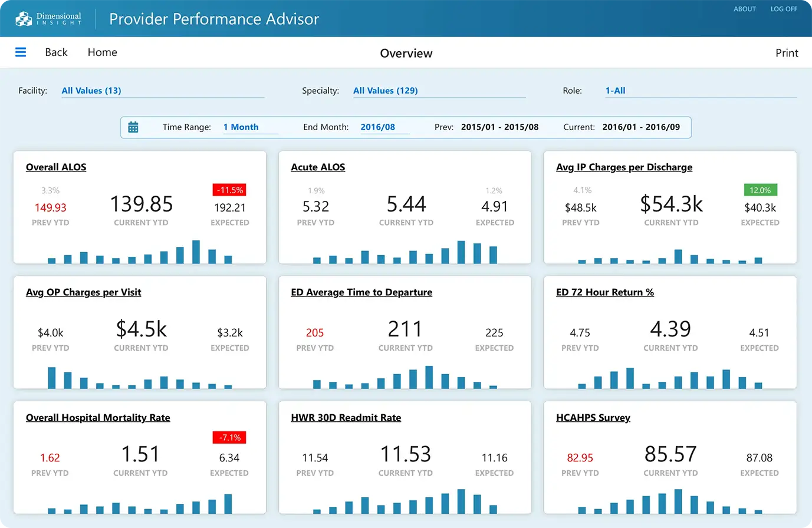Go to the Home menu item
812x528 pixels.
click(x=102, y=52)
